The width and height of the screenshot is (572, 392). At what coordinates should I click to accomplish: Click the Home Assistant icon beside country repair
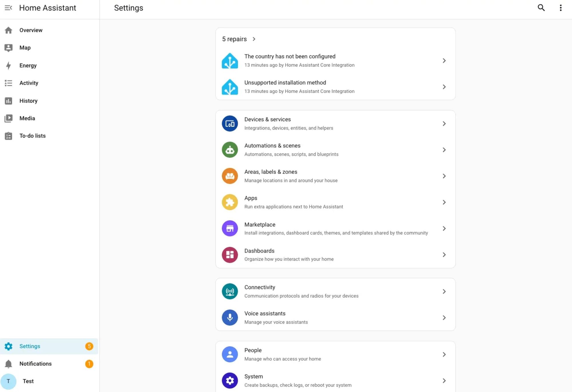pos(230,61)
